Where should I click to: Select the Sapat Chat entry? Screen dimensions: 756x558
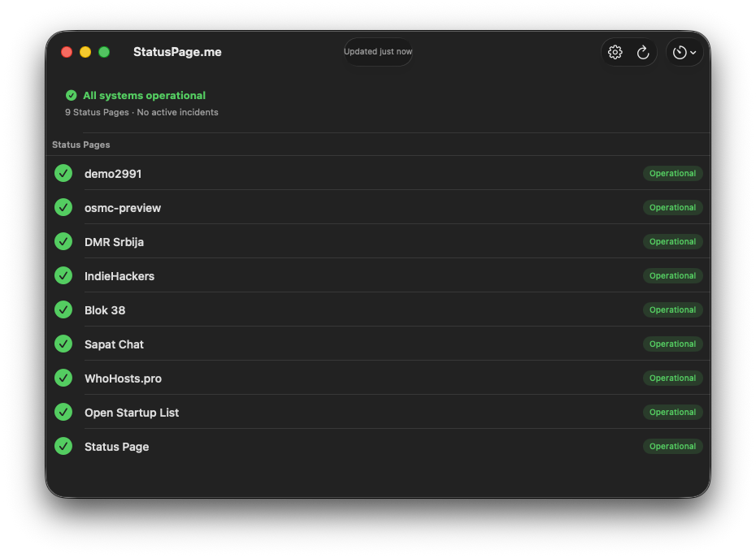pos(378,344)
